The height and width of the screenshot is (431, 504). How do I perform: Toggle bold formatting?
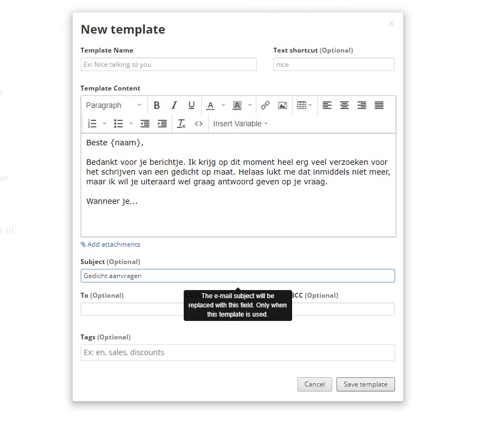coord(157,105)
